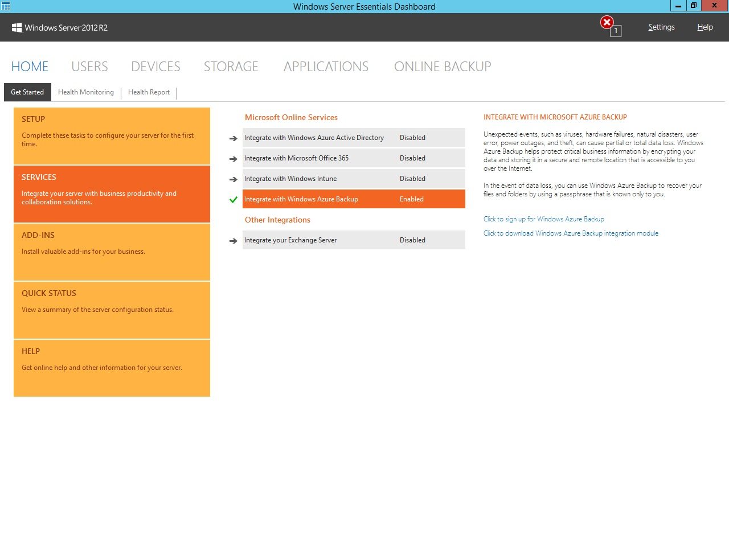The width and height of the screenshot is (729, 560).
Task: Download Windows Azure Backup integration module link
Action: pyautogui.click(x=571, y=233)
